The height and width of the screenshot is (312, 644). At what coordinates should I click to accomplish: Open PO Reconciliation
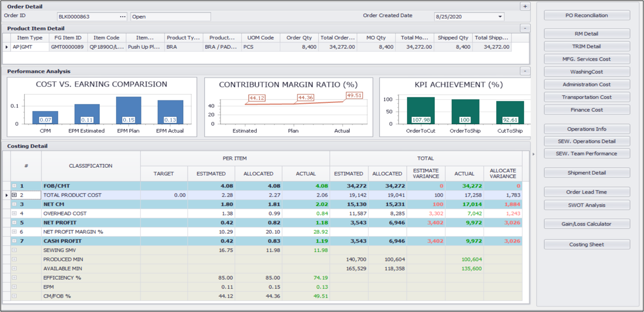coord(587,16)
